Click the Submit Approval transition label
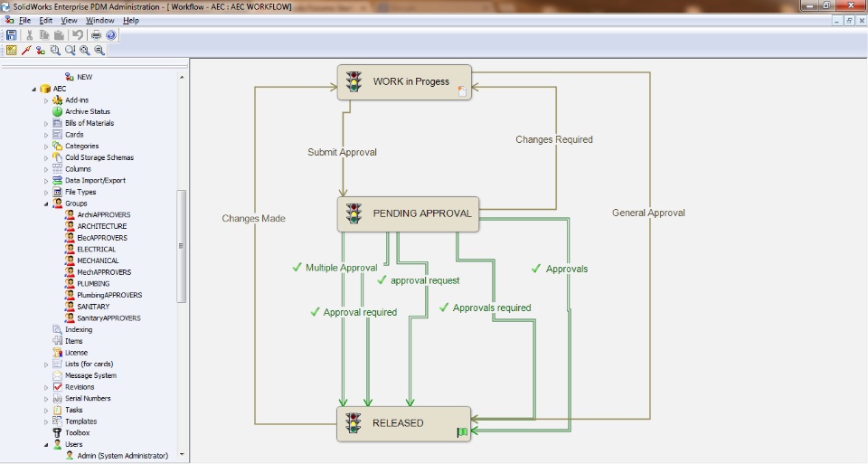Screen dimensions: 868x464 click(x=342, y=152)
